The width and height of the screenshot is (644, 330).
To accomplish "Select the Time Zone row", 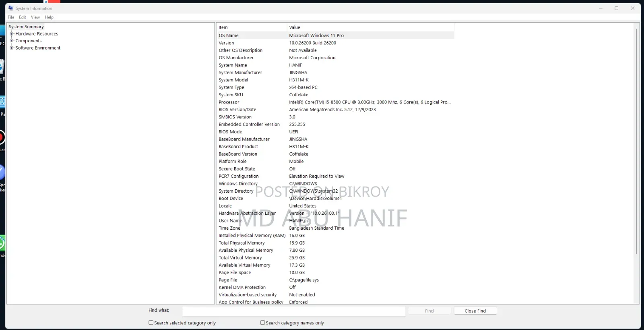I will coord(335,228).
